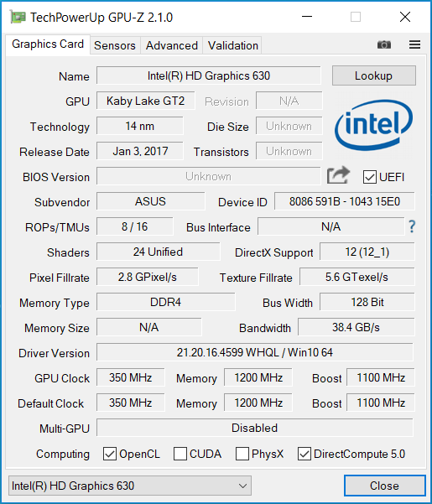Click the Lookup button
The width and height of the screenshot is (432, 504).
[374, 75]
